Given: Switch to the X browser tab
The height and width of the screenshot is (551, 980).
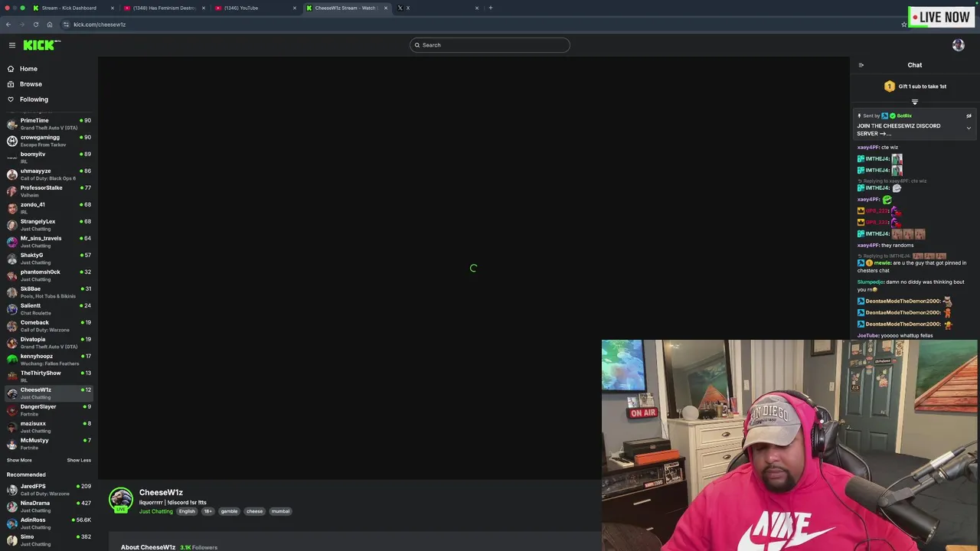Looking at the screenshot, I should tap(437, 8).
